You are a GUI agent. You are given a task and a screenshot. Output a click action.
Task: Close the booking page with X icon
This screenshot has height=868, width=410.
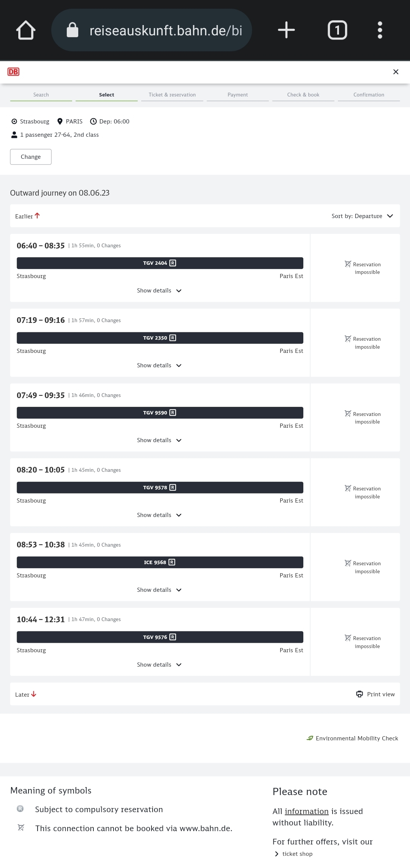point(396,72)
